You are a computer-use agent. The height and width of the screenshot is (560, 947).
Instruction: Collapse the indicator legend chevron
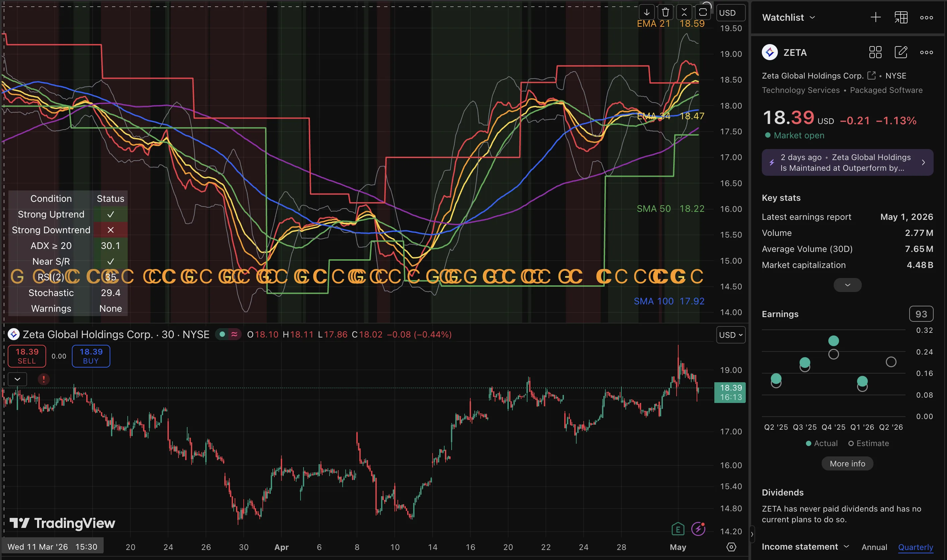tap(17, 379)
